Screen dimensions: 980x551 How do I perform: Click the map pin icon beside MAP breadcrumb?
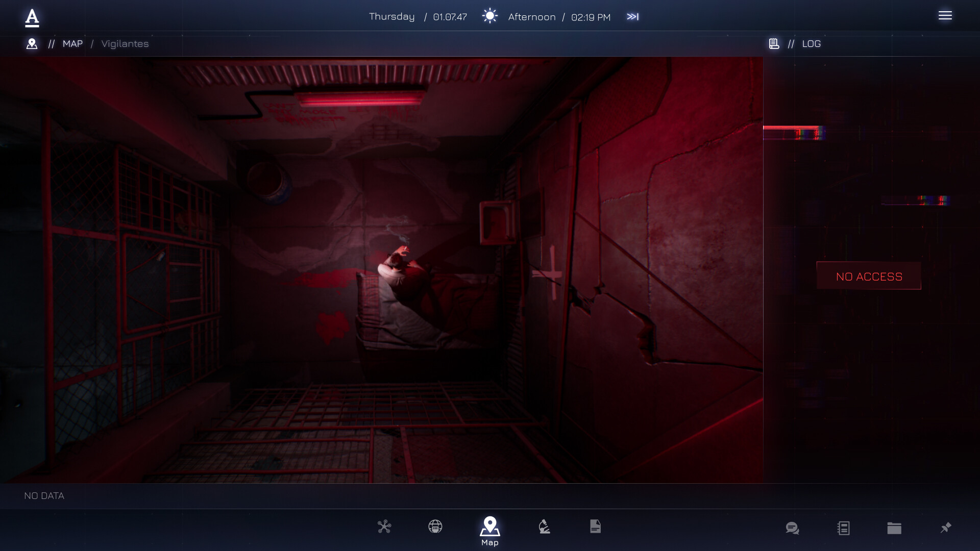[32, 43]
